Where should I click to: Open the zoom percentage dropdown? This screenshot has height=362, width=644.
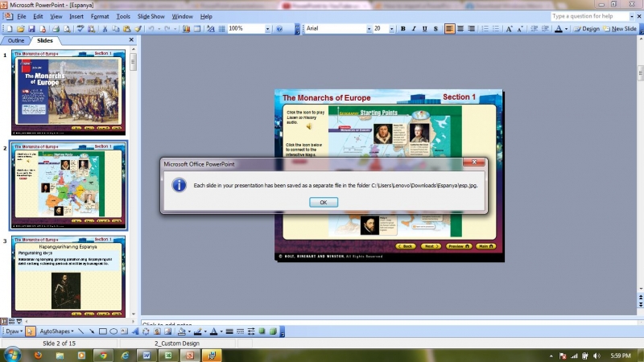tap(267, 28)
